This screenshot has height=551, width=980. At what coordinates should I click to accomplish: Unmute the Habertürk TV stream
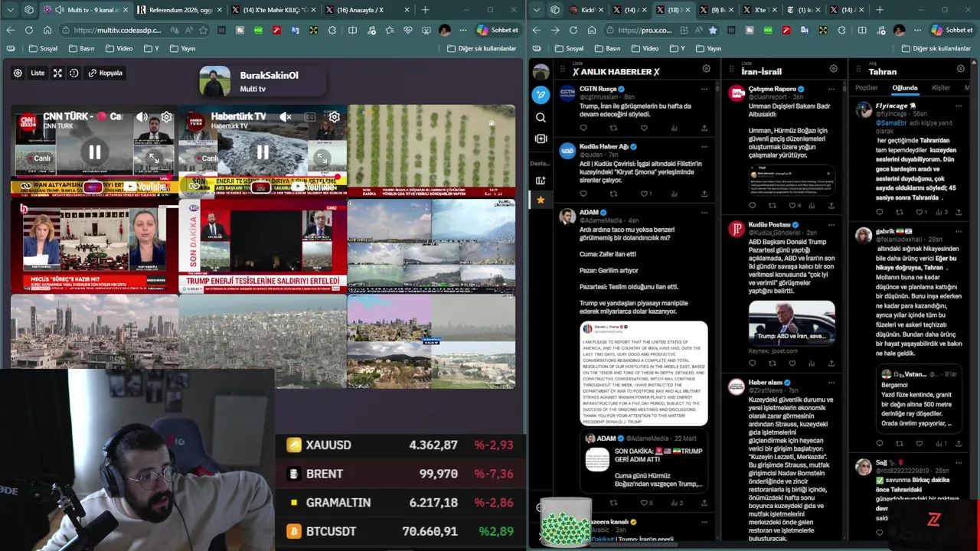click(x=286, y=116)
